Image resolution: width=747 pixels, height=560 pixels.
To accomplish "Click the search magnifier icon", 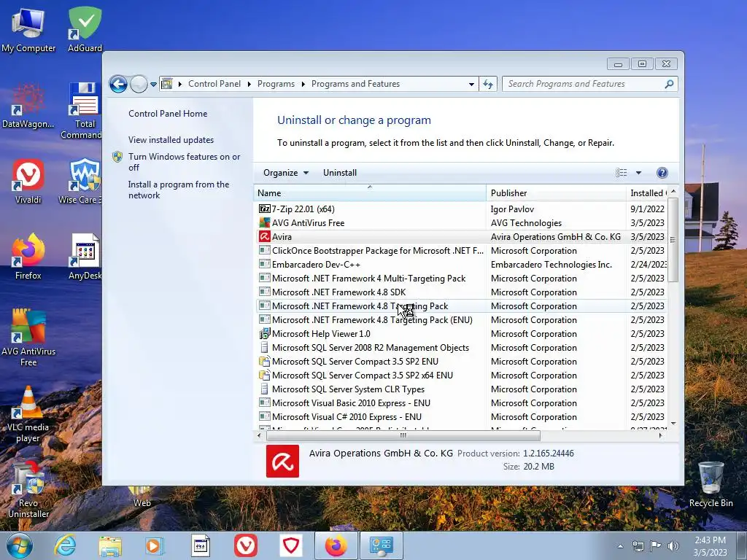I will (669, 84).
